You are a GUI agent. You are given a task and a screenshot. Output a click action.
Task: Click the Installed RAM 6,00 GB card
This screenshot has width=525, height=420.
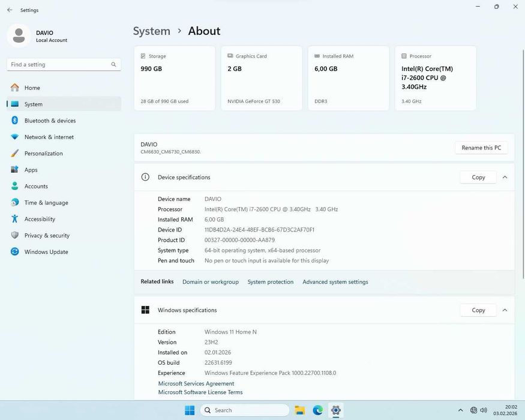click(x=349, y=78)
